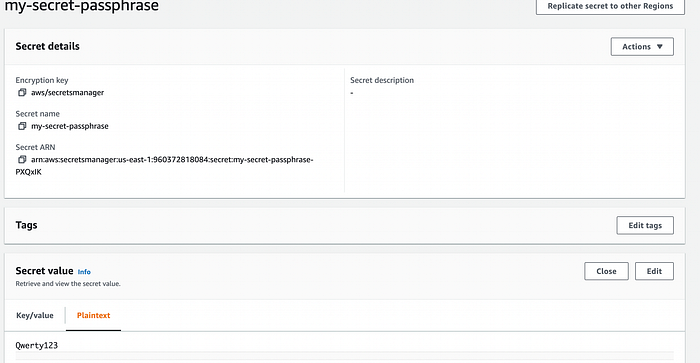Click the Secret ARN label

pyautogui.click(x=35, y=147)
